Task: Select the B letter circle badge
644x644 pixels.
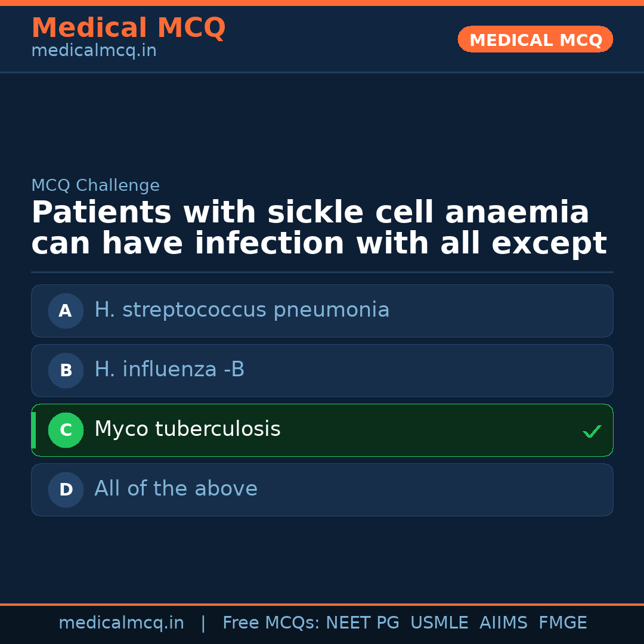Action: pos(66,370)
